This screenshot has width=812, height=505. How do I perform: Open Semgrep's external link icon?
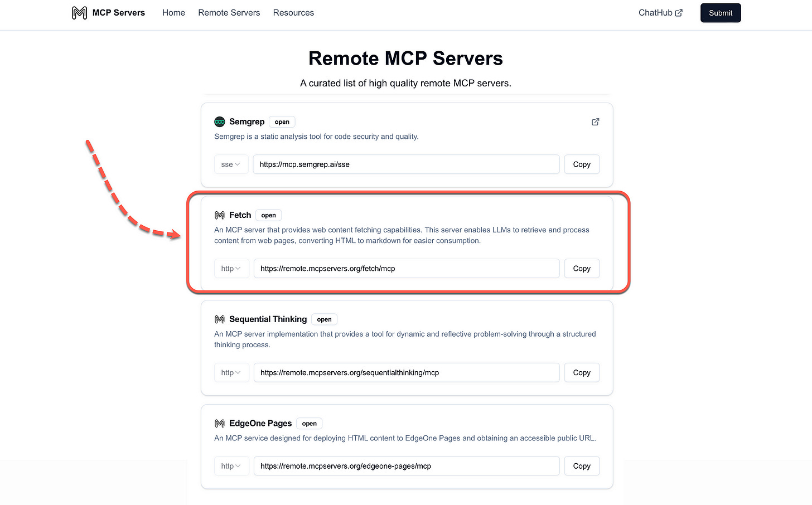pyautogui.click(x=595, y=122)
